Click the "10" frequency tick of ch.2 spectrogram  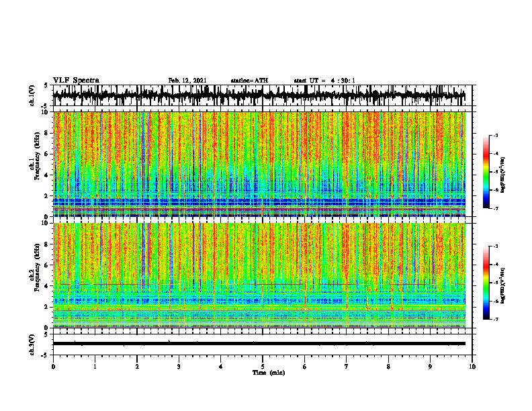tap(46, 223)
